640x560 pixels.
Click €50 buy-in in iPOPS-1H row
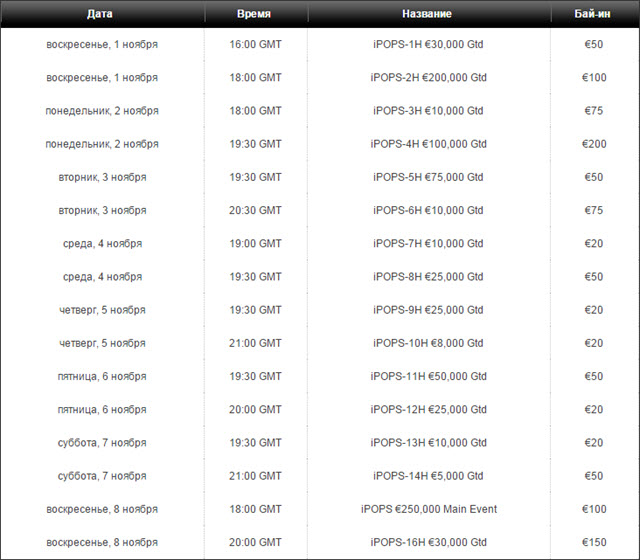[x=593, y=44]
